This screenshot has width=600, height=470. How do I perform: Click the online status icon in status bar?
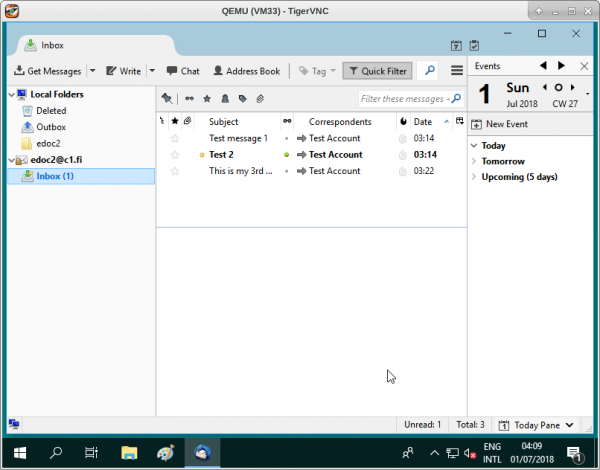[x=14, y=424]
